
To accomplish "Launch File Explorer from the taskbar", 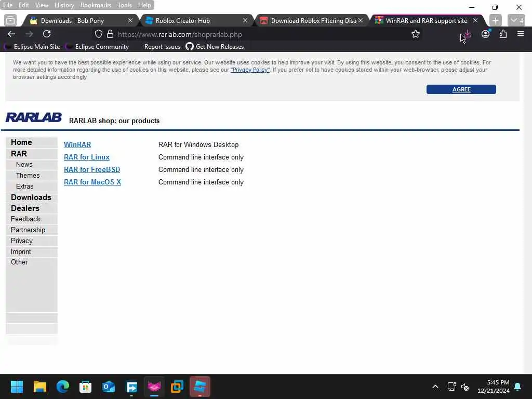I will point(39,387).
